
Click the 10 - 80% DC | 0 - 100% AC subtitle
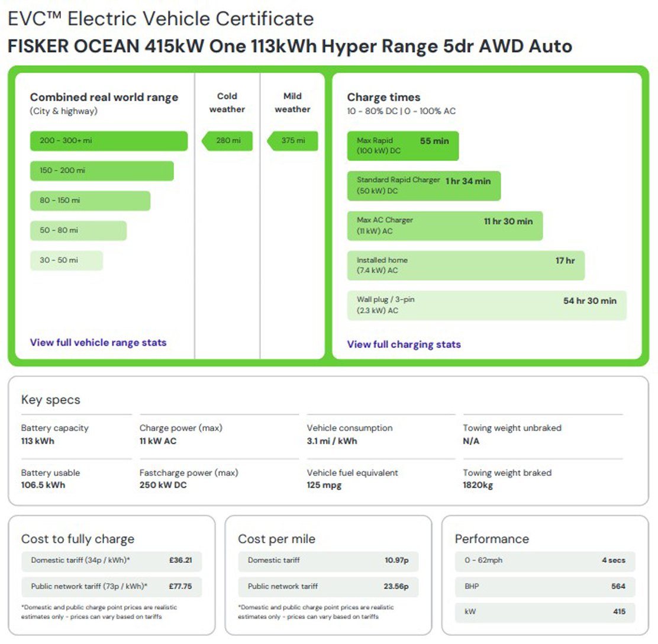(x=401, y=111)
